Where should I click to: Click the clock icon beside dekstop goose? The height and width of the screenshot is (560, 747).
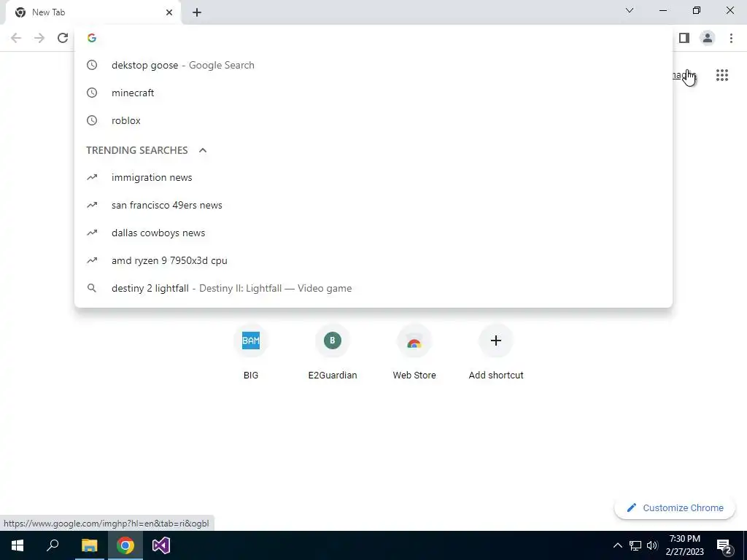(x=92, y=65)
